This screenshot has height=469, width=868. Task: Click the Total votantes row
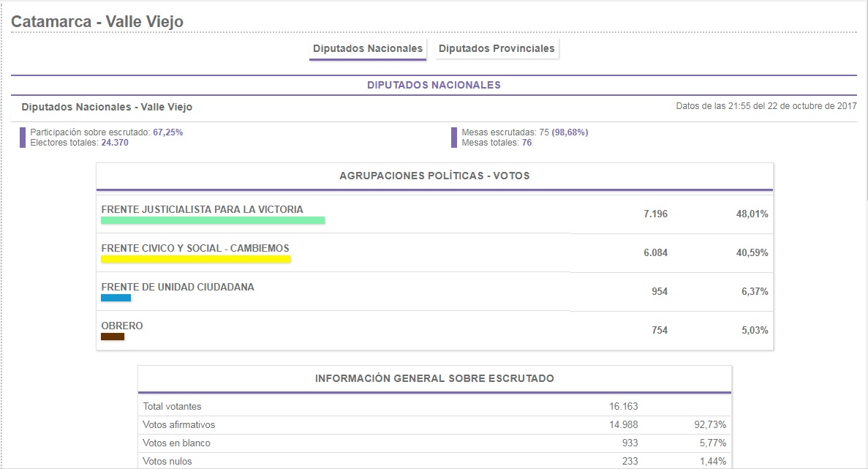(434, 406)
